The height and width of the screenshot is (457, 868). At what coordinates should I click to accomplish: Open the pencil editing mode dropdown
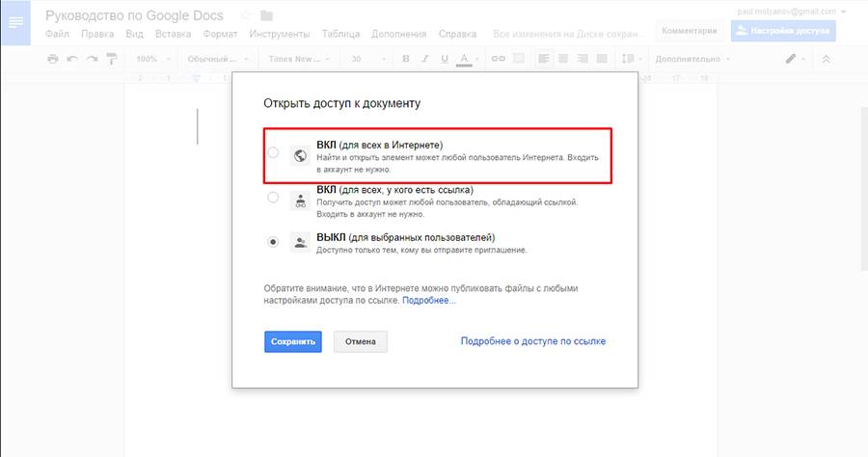[795, 59]
